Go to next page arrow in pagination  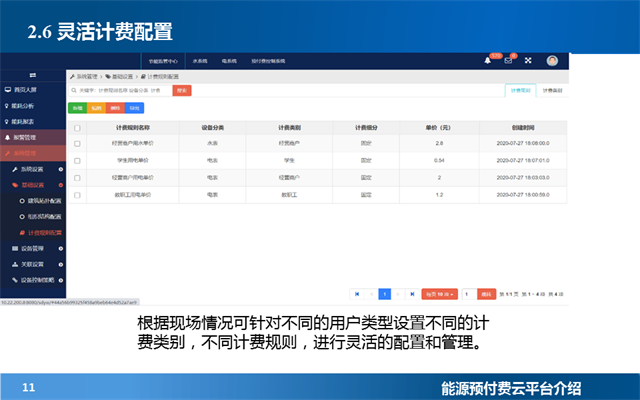398,294
